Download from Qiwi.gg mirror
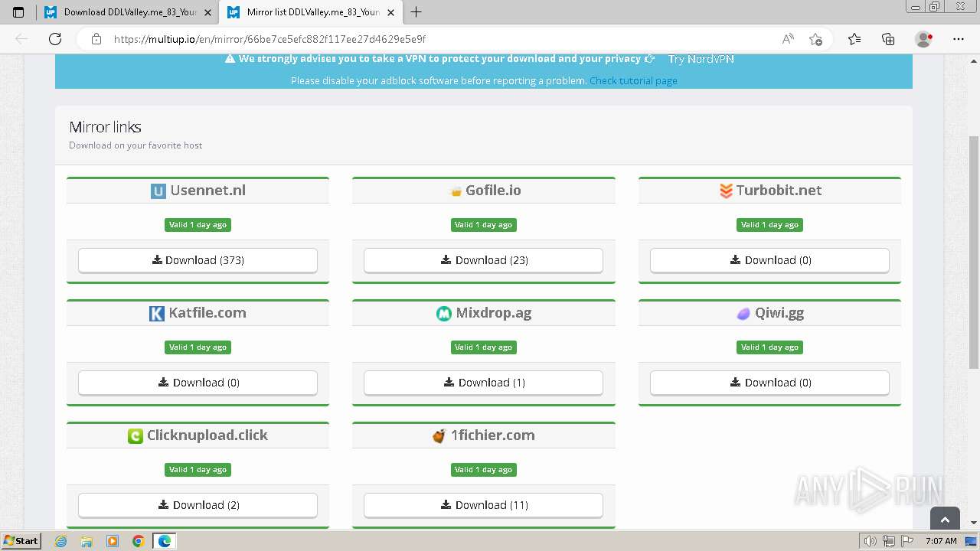The width and height of the screenshot is (980, 551). (769, 383)
